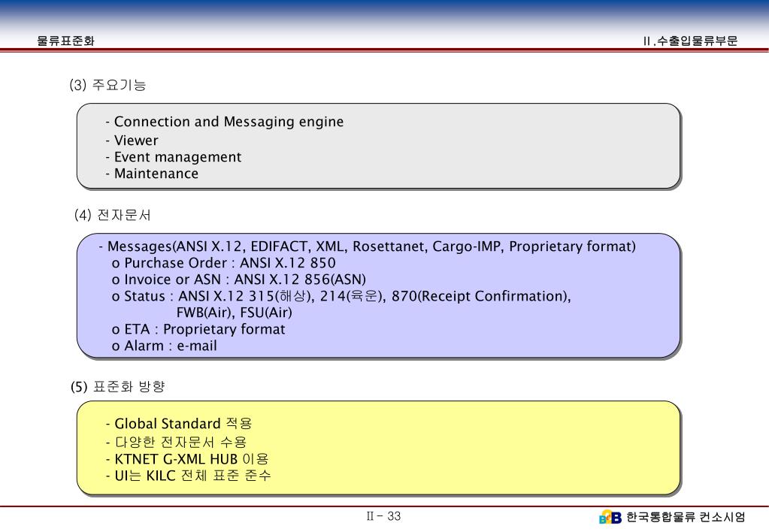Select the Viewer bullet item
The image size is (769, 532).
pyautogui.click(x=132, y=141)
